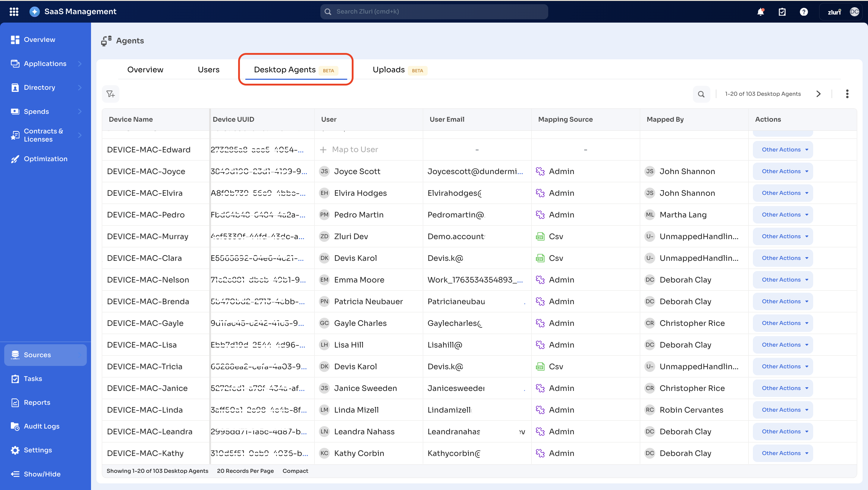
Task: Switch to the Users tab
Action: tap(208, 70)
